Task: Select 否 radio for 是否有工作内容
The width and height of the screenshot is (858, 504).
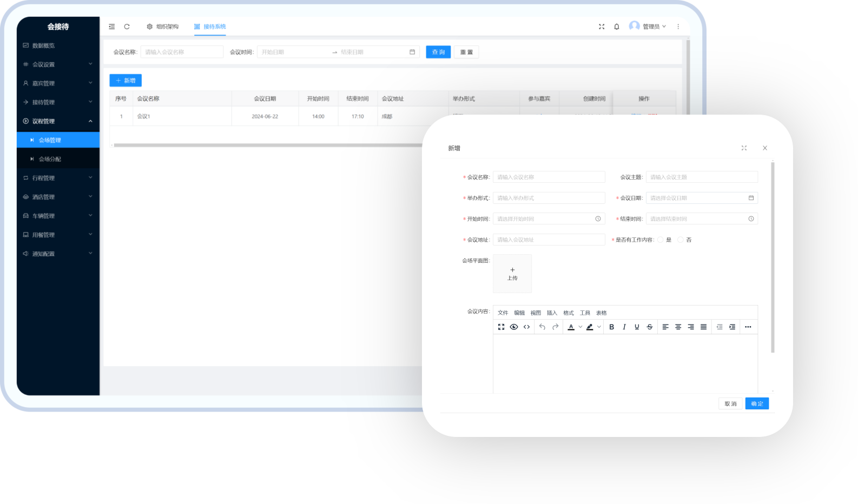Action: [x=681, y=240]
